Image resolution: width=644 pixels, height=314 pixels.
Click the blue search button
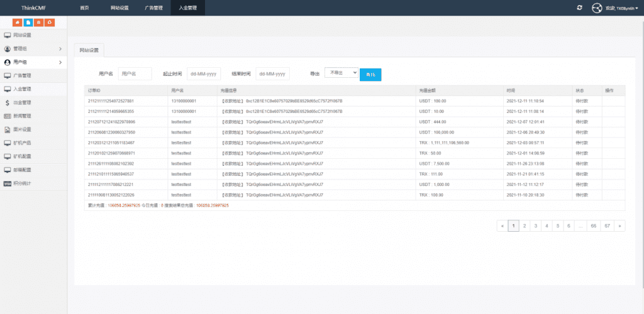click(x=370, y=75)
